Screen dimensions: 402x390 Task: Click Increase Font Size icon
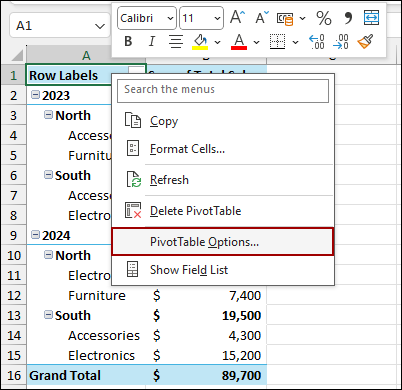238,17
